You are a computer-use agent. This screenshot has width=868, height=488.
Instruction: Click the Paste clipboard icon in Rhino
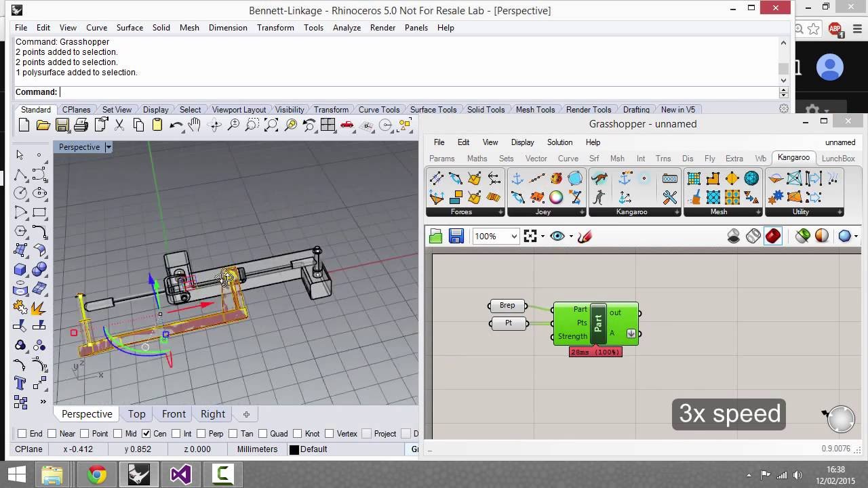(157, 125)
